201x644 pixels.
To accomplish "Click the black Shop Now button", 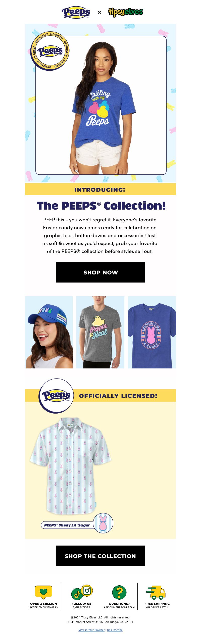I will point(100,272).
